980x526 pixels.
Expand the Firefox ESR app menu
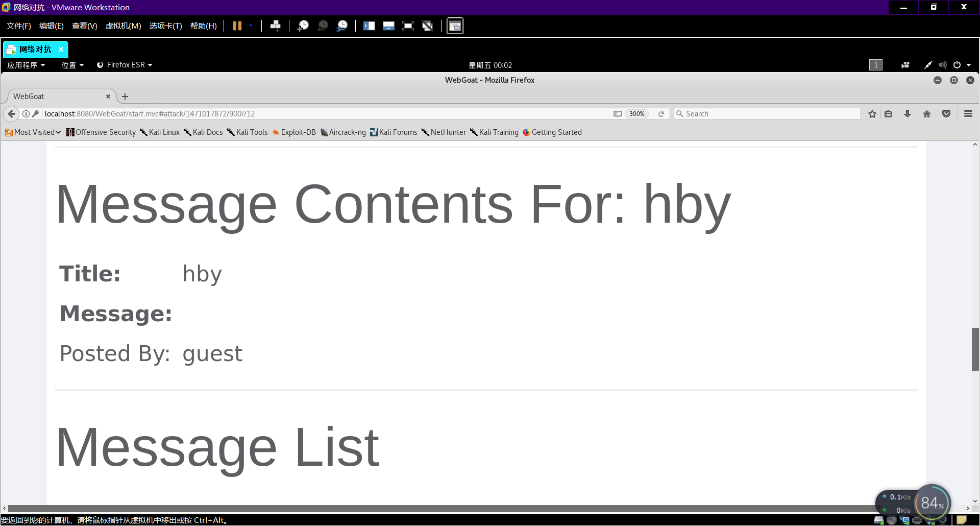(125, 65)
